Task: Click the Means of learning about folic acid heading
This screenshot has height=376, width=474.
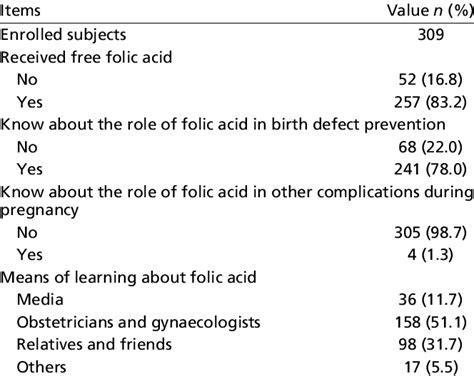Action: pyautogui.click(x=128, y=277)
